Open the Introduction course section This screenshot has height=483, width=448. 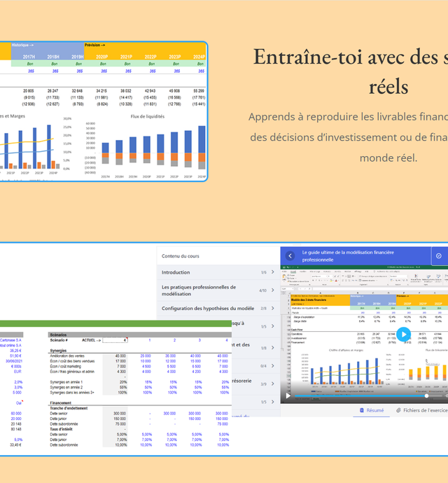[176, 272]
